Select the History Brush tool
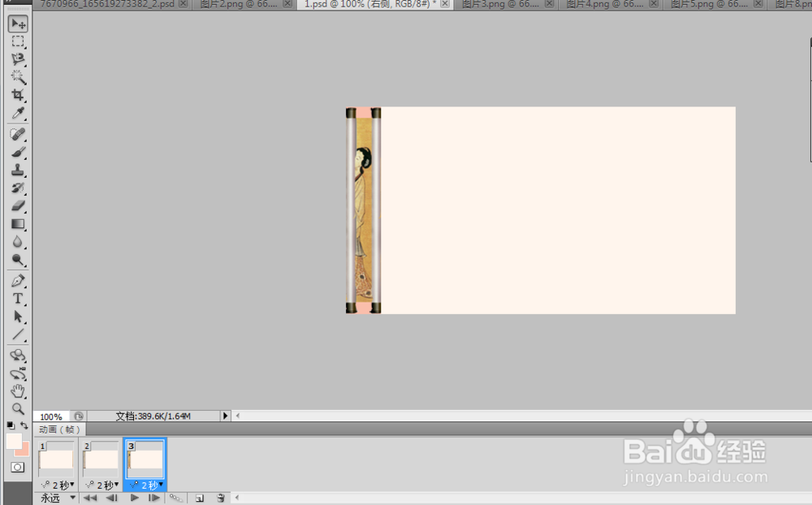 (18, 188)
